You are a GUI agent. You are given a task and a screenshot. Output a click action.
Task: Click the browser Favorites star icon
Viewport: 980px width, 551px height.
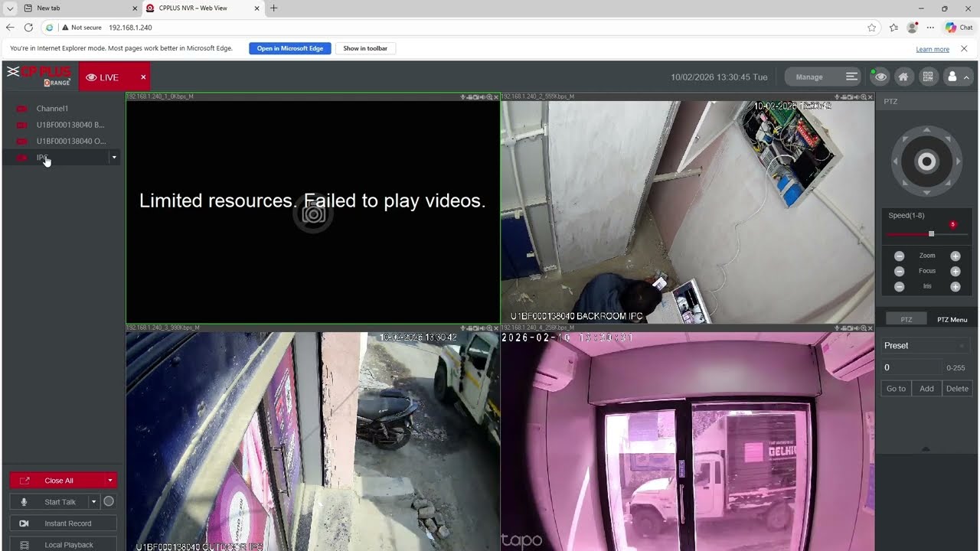(871, 28)
